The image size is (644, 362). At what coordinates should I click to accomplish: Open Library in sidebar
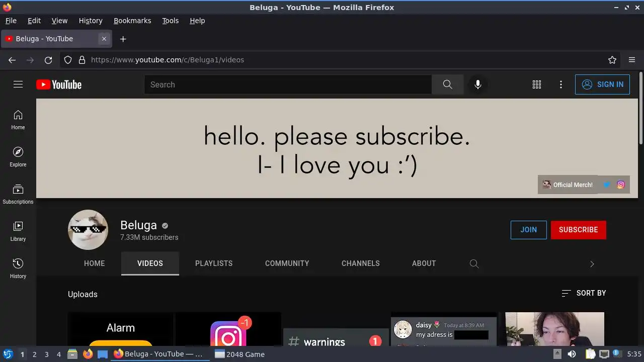pos(18,232)
